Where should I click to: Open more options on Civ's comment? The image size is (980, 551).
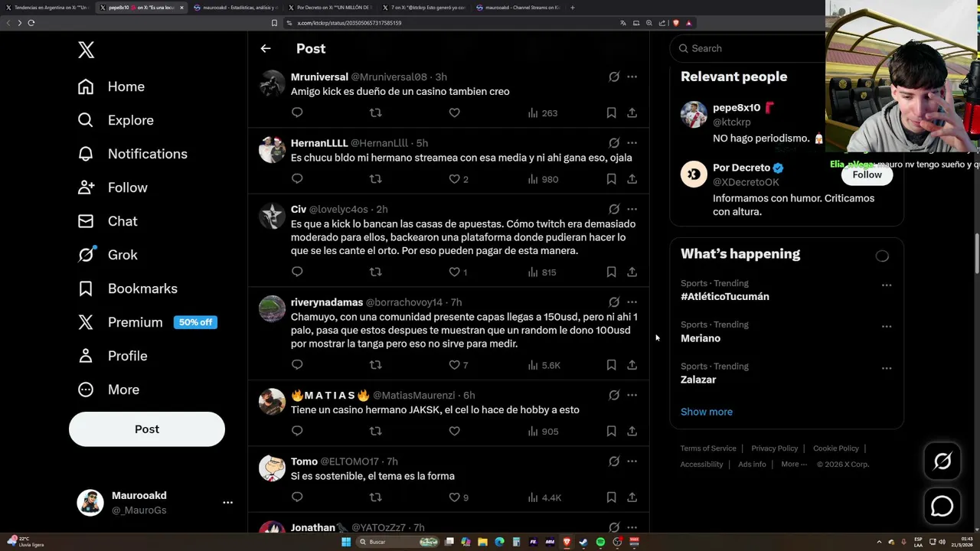pos(632,209)
